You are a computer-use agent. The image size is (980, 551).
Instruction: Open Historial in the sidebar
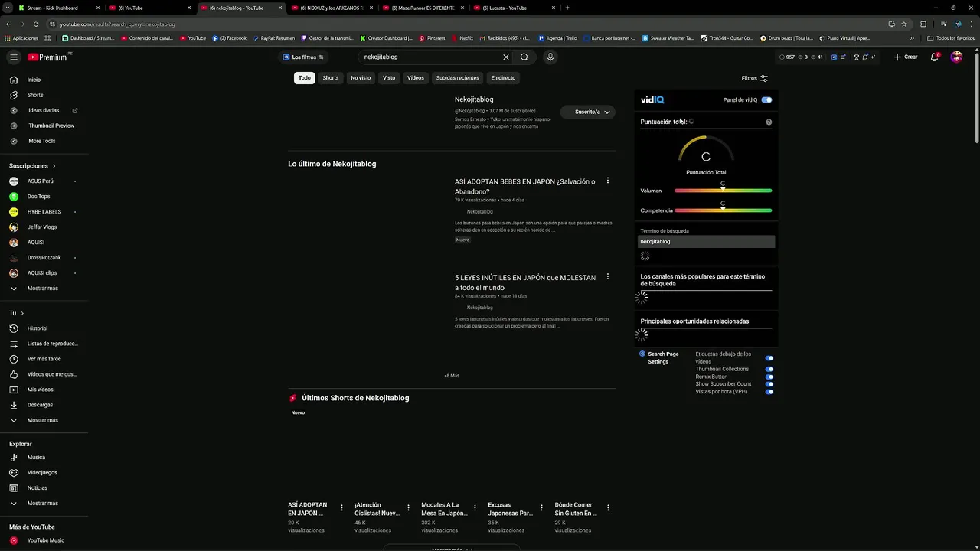38,328
